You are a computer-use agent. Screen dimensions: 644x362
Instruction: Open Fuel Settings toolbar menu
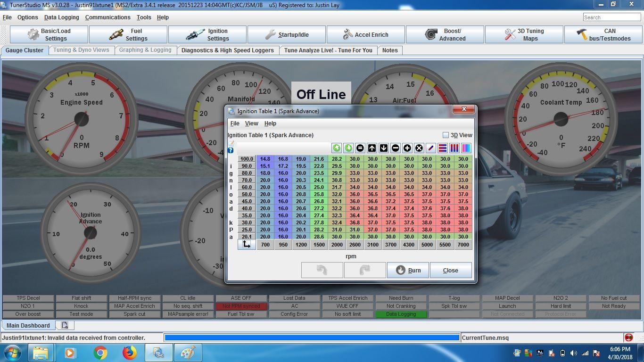pos(128,34)
